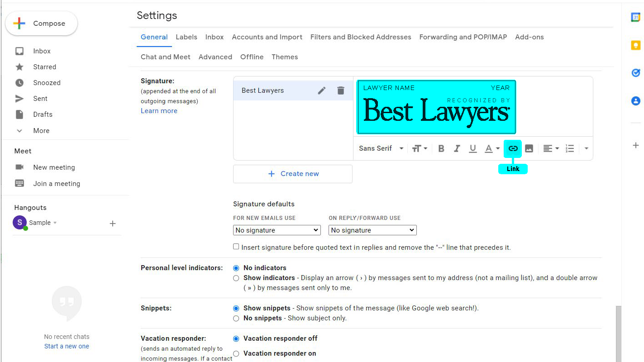Check insert signature before quoted text
The width and height of the screenshot is (644, 362).
pyautogui.click(x=236, y=247)
